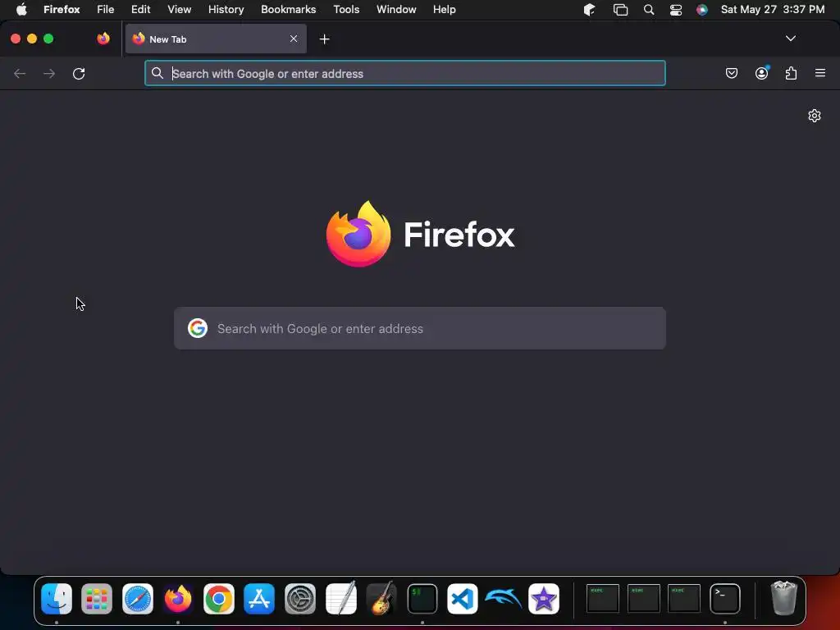The image size is (840, 630).
Task: Click the Firefox icon in the dock
Action: pos(178,598)
